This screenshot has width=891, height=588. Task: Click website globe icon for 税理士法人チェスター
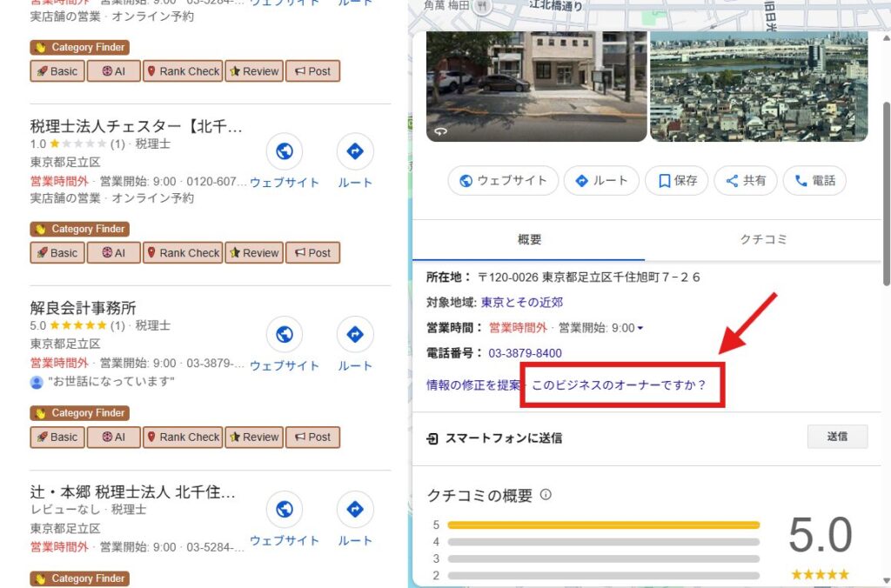284,152
